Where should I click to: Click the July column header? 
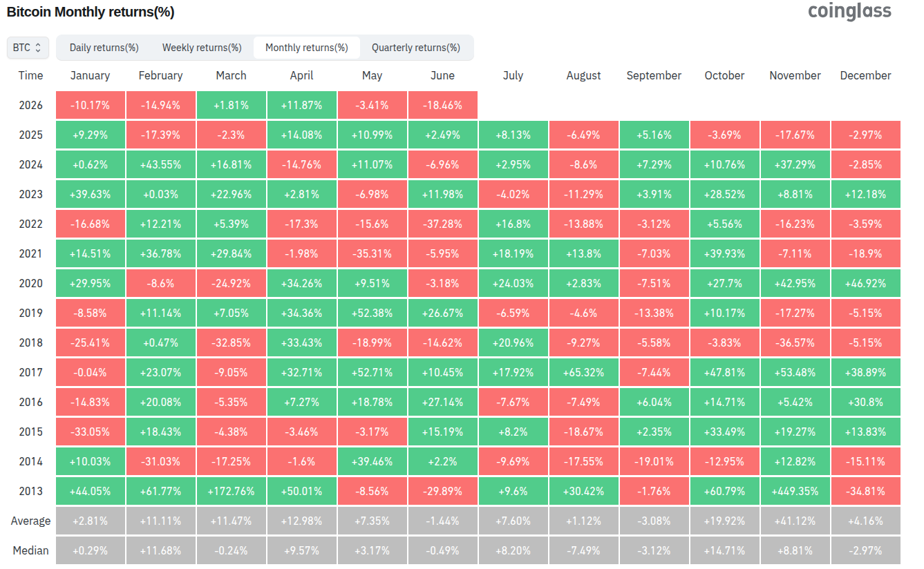pos(513,75)
